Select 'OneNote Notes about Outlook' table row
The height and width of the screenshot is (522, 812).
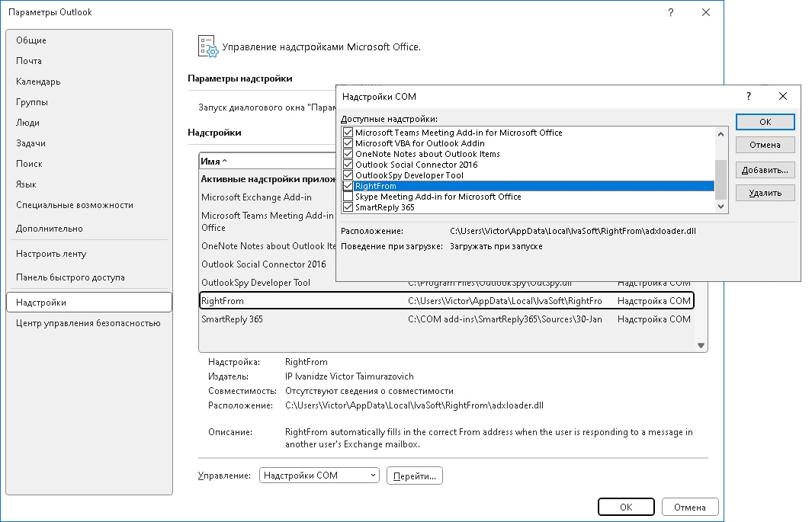[x=268, y=246]
